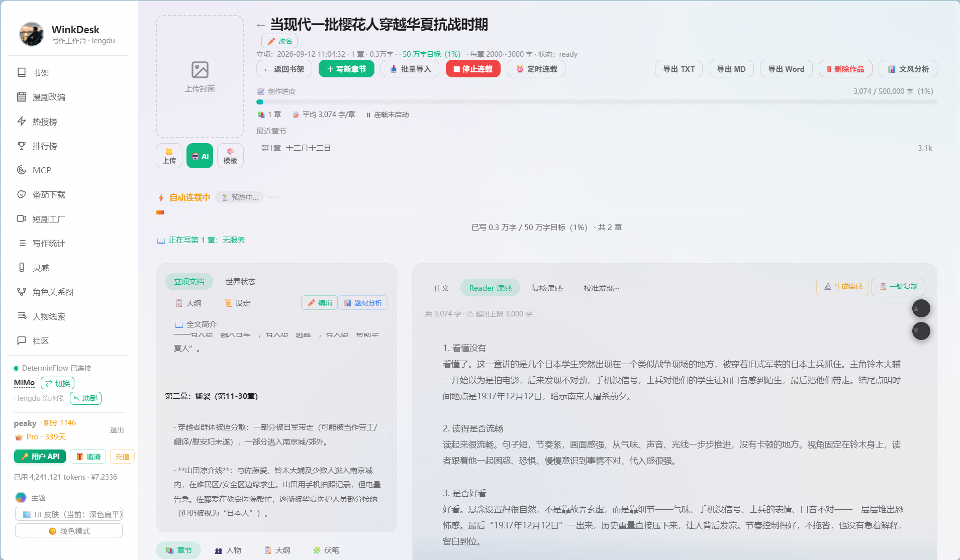Click the 上传封面 cover placeholder
This screenshot has height=560, width=960.
[200, 76]
